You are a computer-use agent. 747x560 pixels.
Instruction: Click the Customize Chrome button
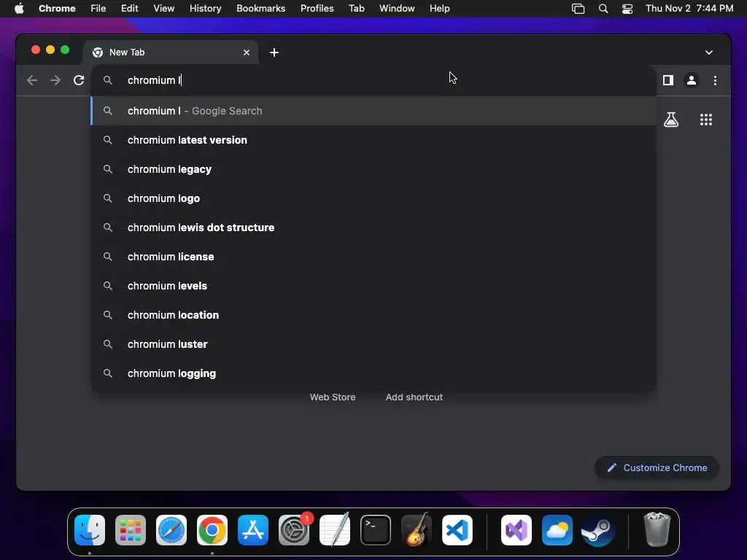(x=657, y=467)
